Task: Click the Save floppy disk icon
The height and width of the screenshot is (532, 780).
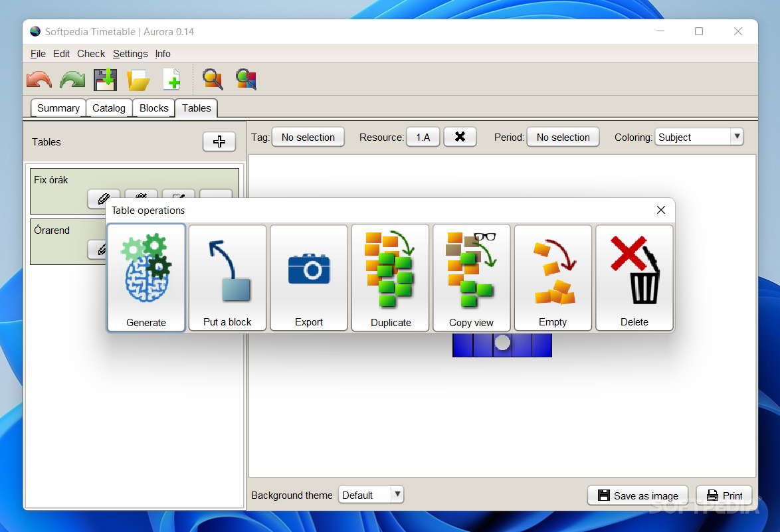Action: pyautogui.click(x=106, y=80)
